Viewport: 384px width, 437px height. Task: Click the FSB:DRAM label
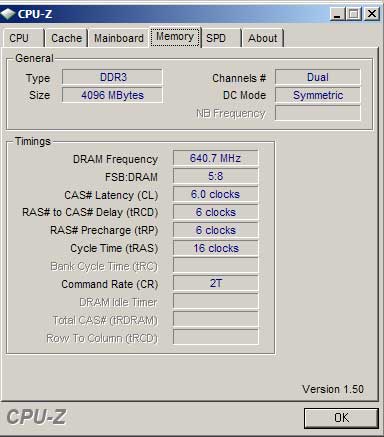[x=131, y=177]
